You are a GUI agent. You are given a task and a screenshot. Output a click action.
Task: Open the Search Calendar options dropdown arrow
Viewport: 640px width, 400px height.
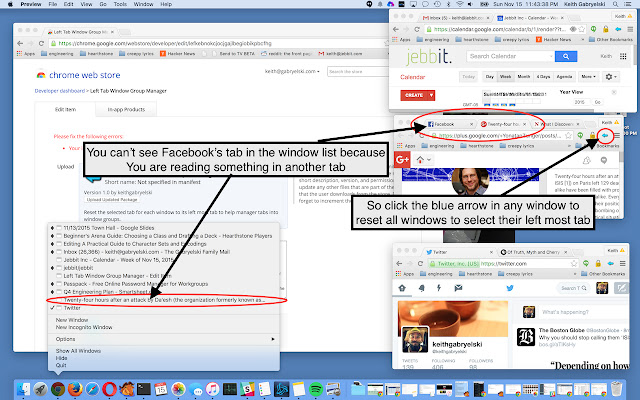pos(551,56)
